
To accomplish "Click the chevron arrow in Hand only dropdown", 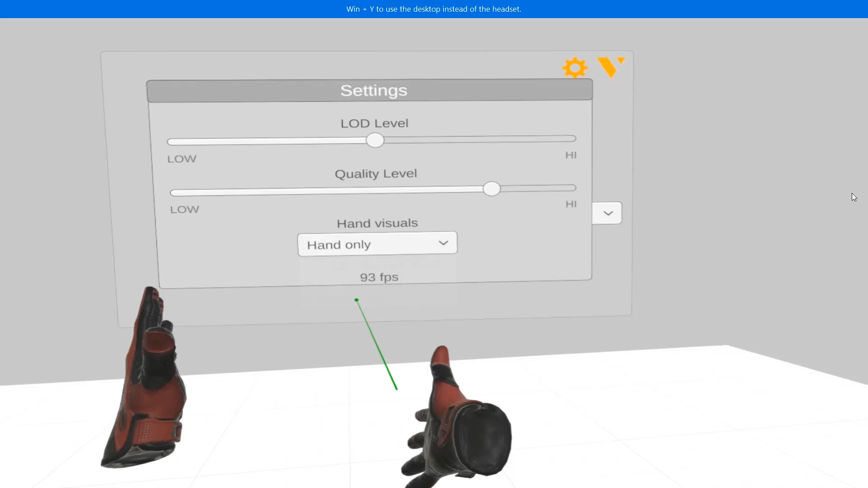I will [443, 243].
